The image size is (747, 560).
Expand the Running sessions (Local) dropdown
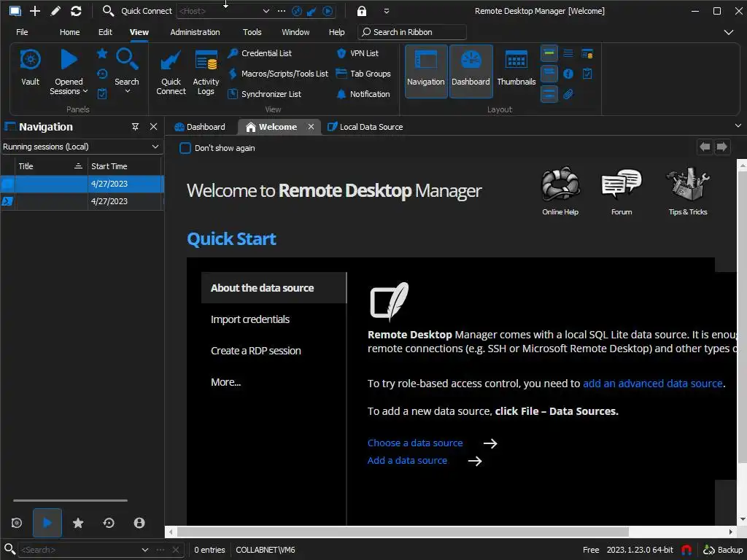[x=155, y=147]
